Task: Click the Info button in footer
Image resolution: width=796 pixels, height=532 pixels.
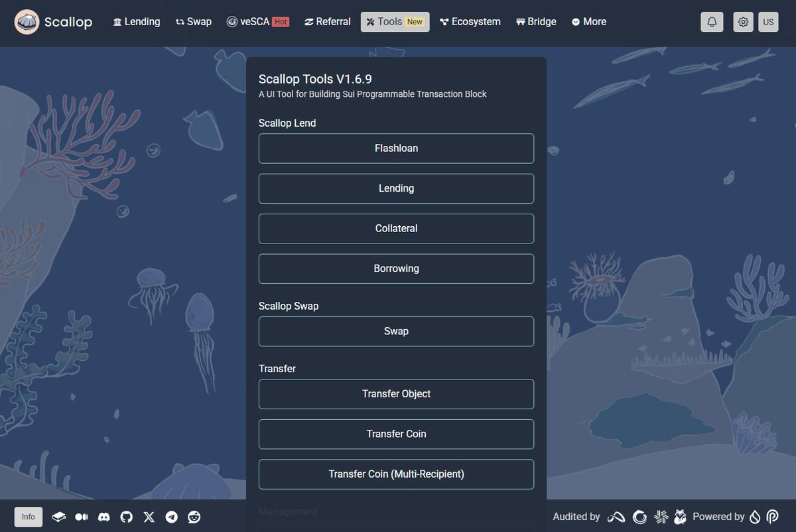Action: [x=29, y=517]
